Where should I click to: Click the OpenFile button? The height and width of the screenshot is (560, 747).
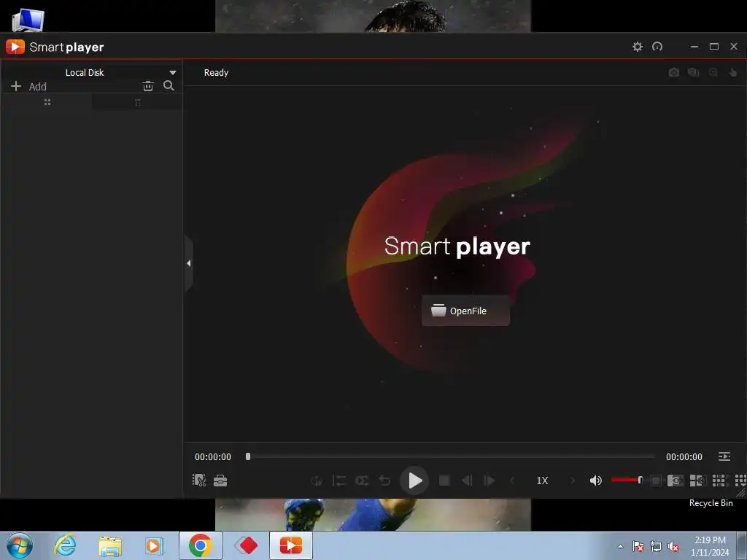point(465,311)
